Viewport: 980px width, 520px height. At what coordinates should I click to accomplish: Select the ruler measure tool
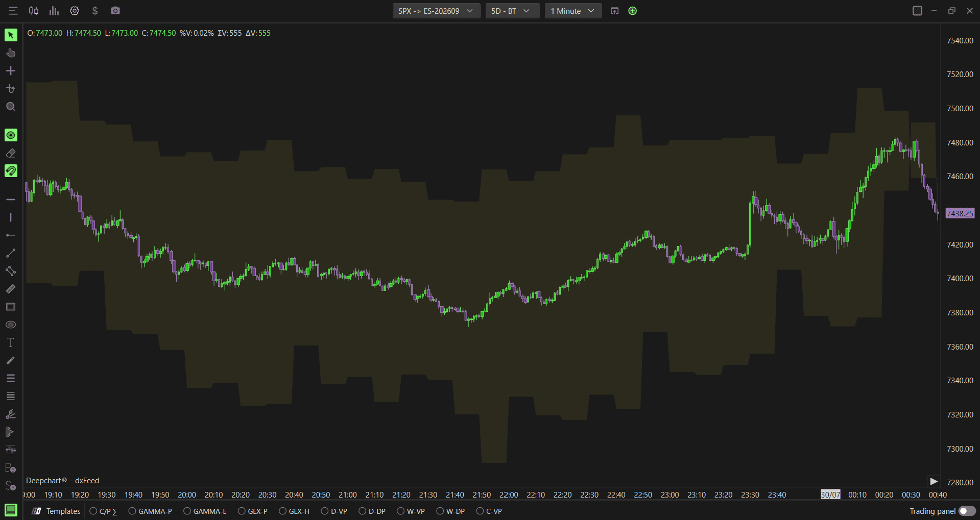coord(11,289)
